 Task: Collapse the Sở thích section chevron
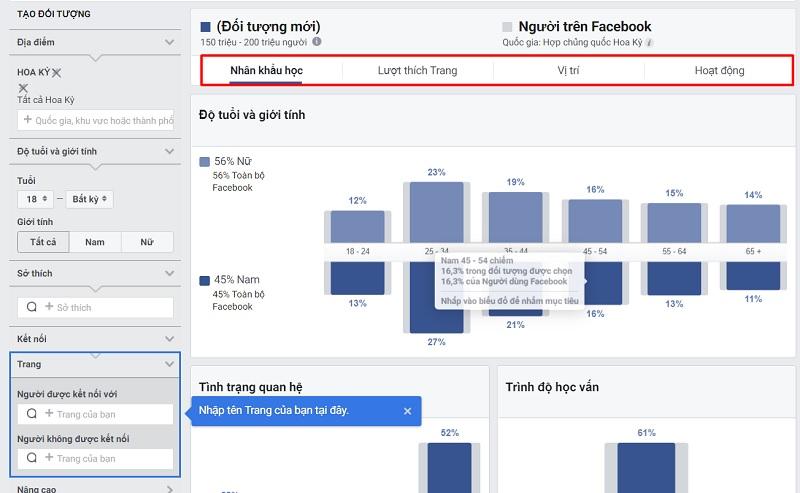(169, 274)
